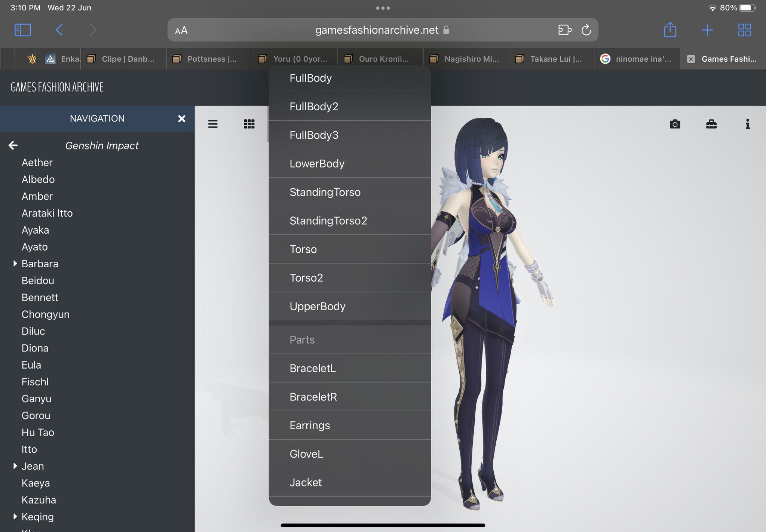Close the Navigation panel

181,119
